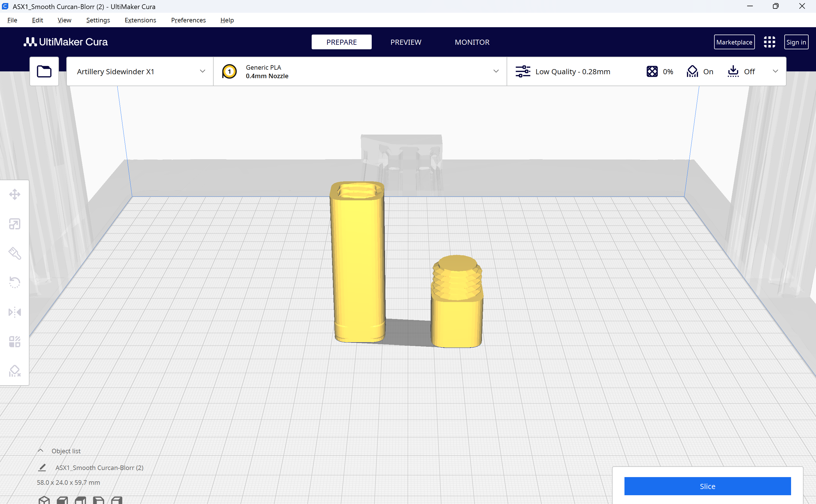This screenshot has height=504, width=816.
Task: Select the Scale tool in the left toolbar
Action: [x=15, y=224]
